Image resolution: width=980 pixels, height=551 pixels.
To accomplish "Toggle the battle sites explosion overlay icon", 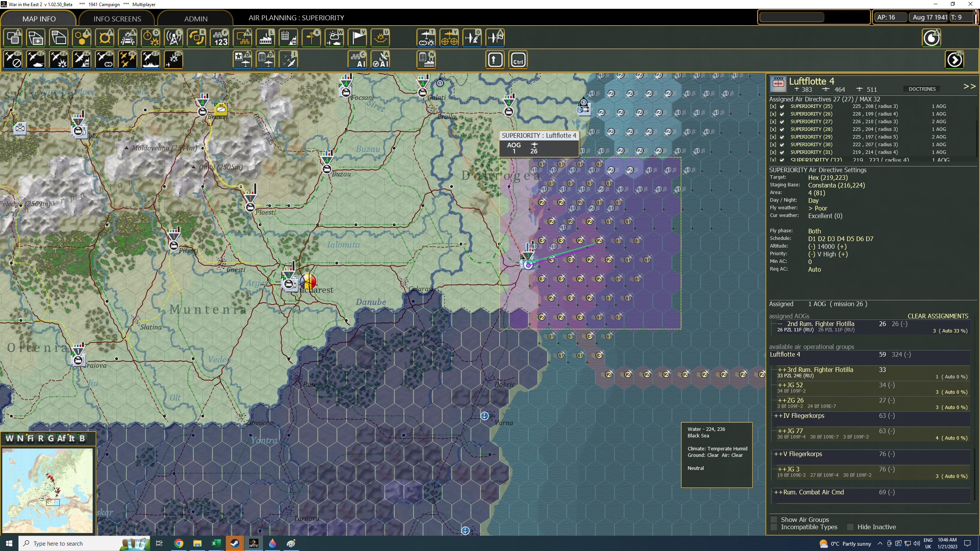I will pos(380,38).
